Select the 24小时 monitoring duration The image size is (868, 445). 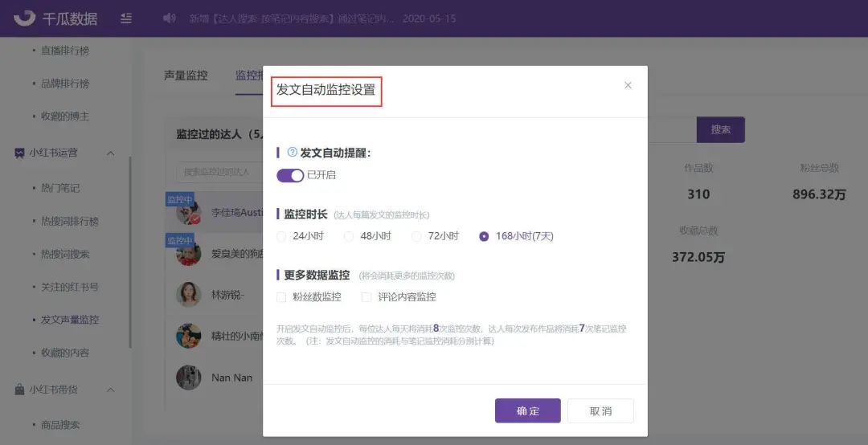click(281, 236)
